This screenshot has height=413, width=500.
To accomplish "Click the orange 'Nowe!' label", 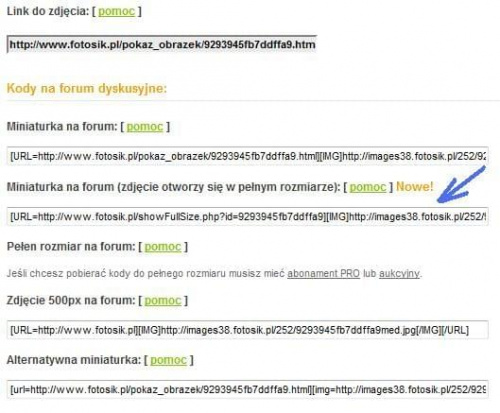I will (x=415, y=187).
